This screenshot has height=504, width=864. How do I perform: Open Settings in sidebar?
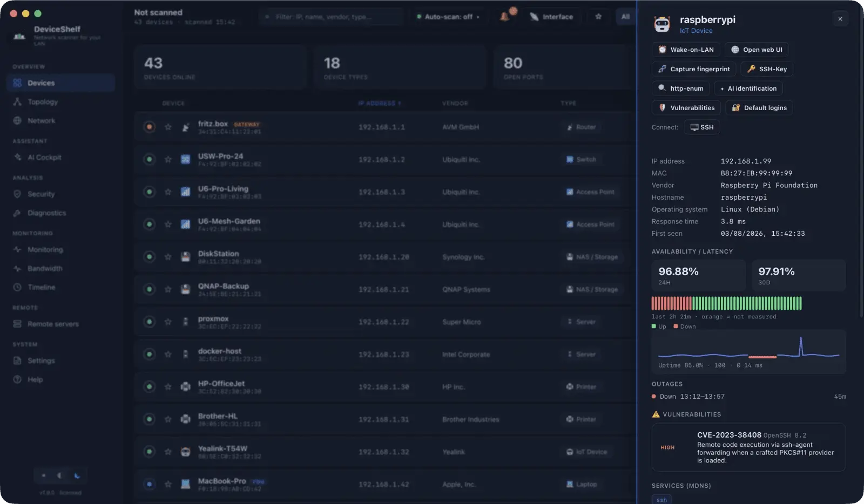pyautogui.click(x=60, y=361)
